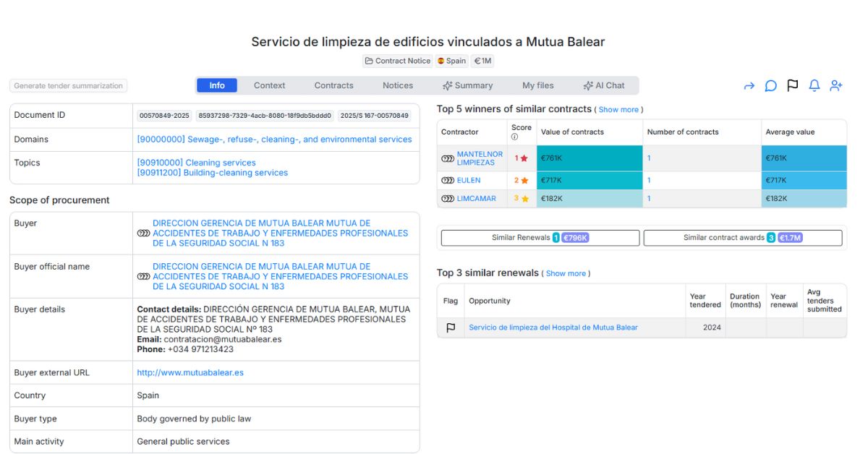
Task: Open the comment bubble icon
Action: tap(770, 86)
